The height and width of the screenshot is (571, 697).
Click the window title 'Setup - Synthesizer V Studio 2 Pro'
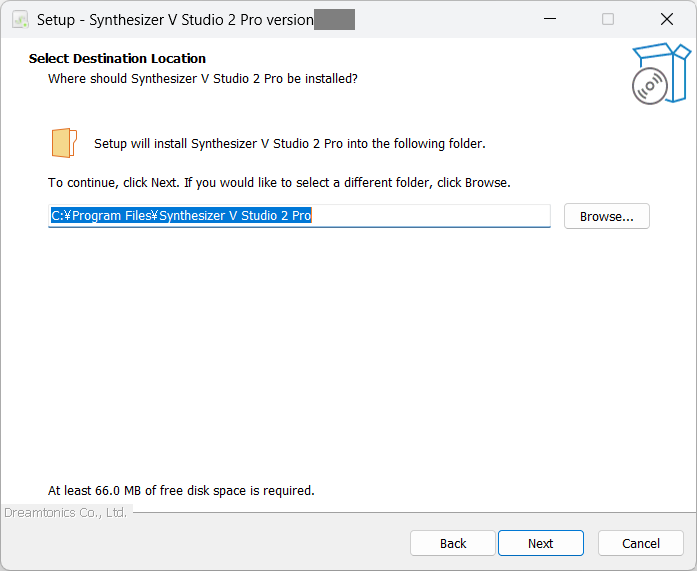point(175,20)
